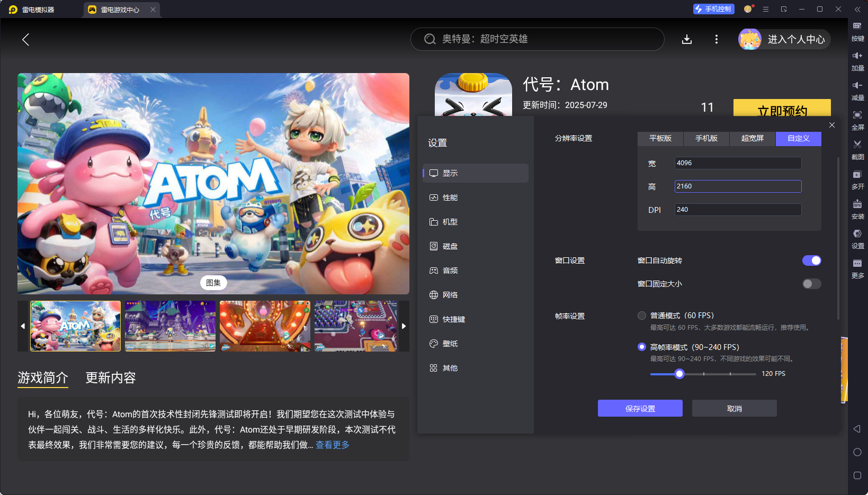Click the 宽 width input field
This screenshot has width=868, height=495.
(x=738, y=163)
